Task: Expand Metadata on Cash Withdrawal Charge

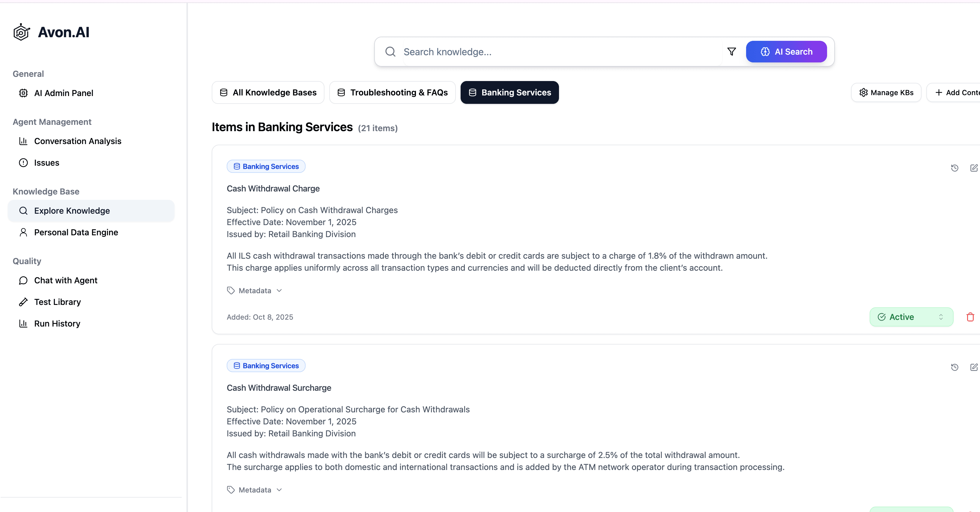Action: coord(254,290)
